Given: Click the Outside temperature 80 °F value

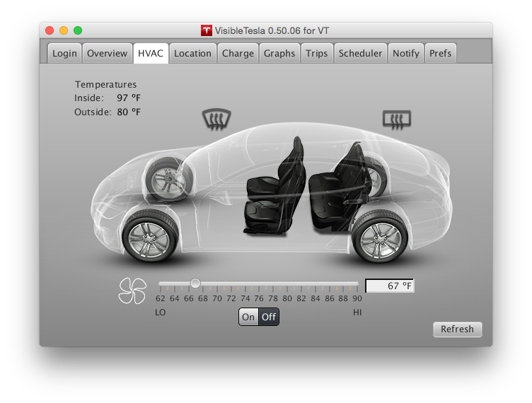Looking at the screenshot, I should (x=129, y=112).
